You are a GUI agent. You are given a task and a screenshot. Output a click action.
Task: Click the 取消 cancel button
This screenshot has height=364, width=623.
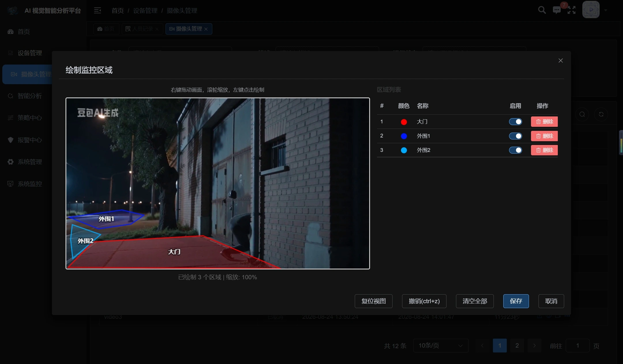pos(551,301)
